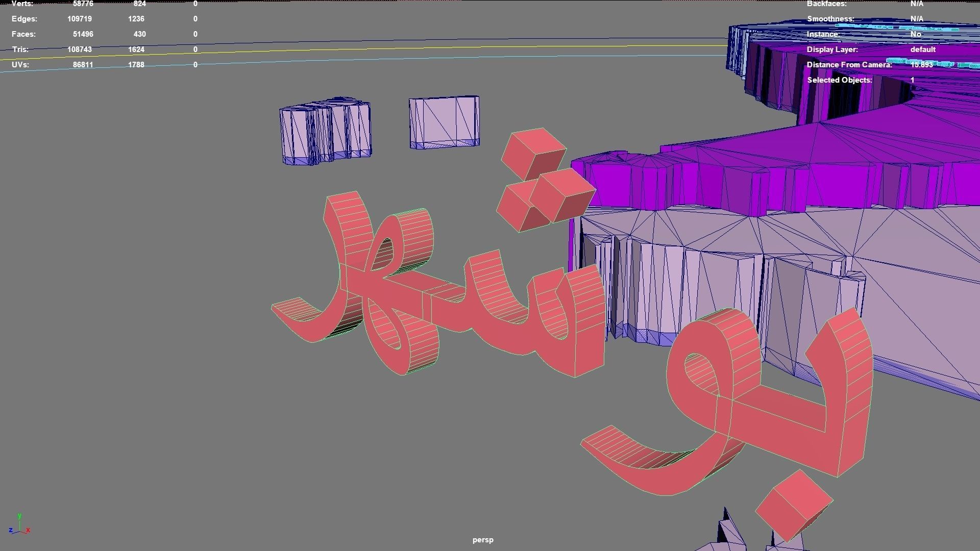Click the Smoothness label in the HUD
Screen dimensions: 980x551
pos(830,19)
